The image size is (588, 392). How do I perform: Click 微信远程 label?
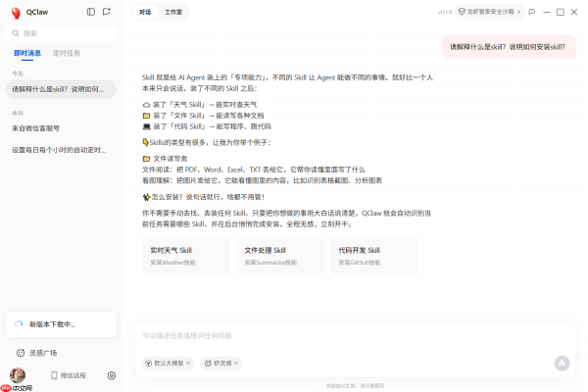point(73,375)
